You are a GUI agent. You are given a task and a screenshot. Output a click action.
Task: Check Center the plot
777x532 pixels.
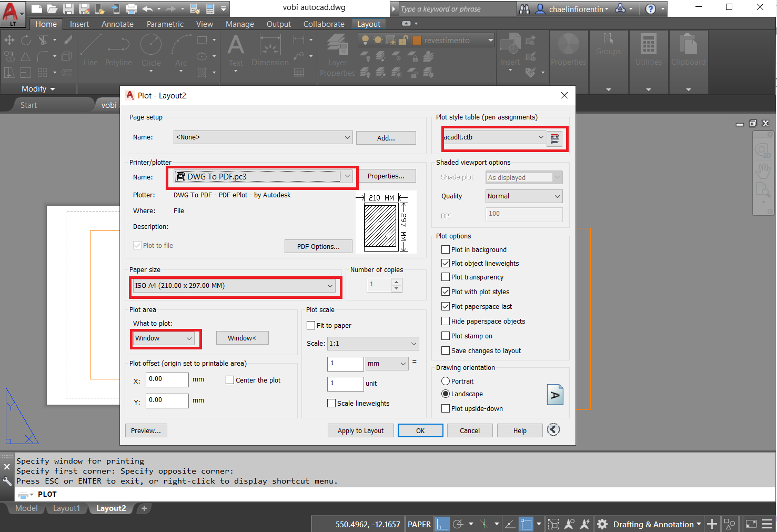click(230, 380)
